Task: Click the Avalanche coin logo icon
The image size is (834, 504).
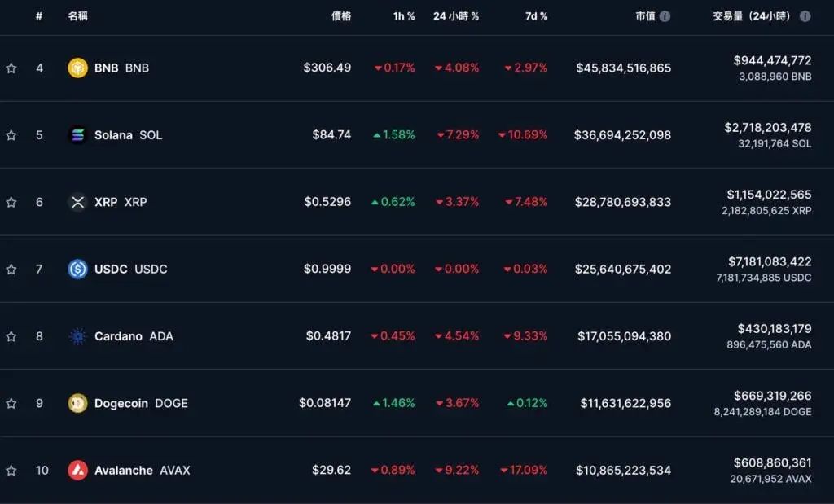Action: [x=77, y=470]
